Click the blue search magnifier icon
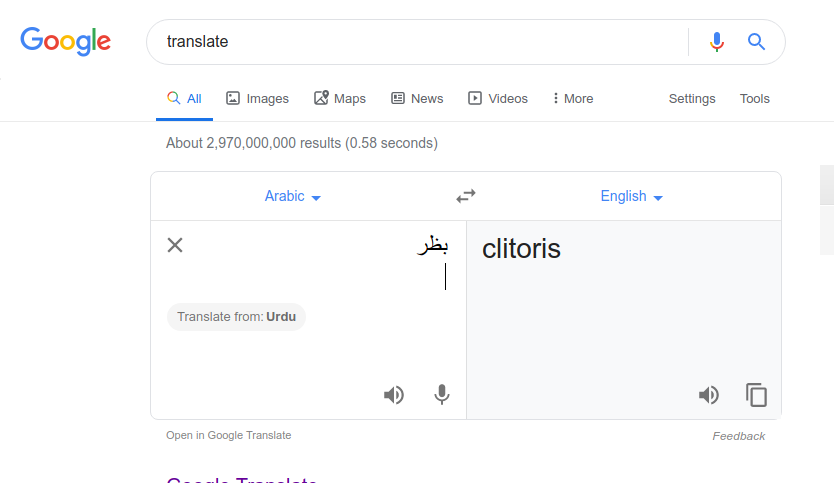This screenshot has width=834, height=483. [756, 42]
